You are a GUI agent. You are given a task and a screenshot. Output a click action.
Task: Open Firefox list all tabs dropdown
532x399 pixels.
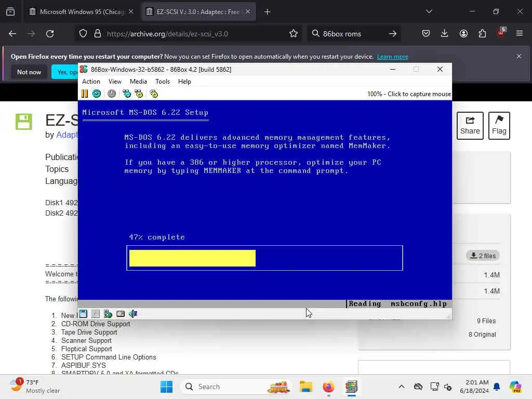point(429,12)
